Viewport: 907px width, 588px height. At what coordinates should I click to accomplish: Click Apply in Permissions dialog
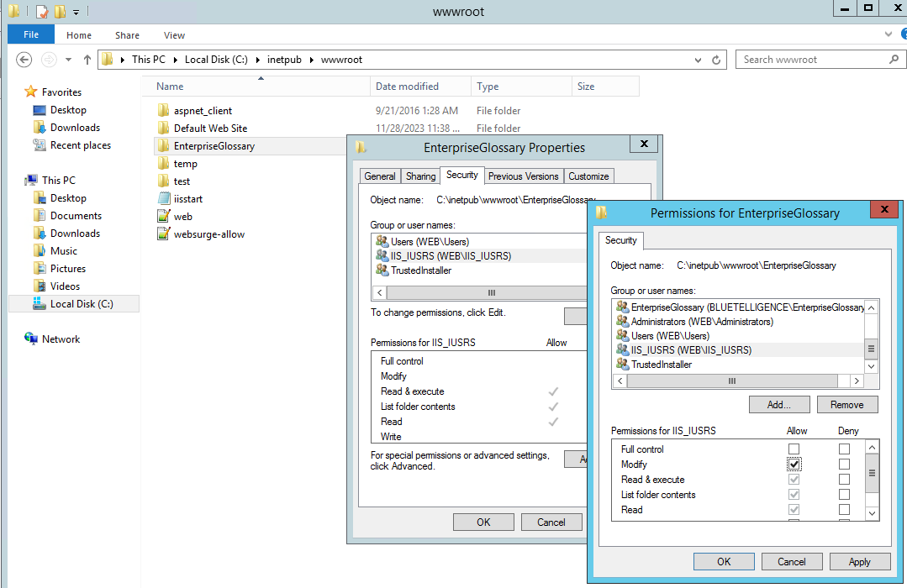(859, 562)
